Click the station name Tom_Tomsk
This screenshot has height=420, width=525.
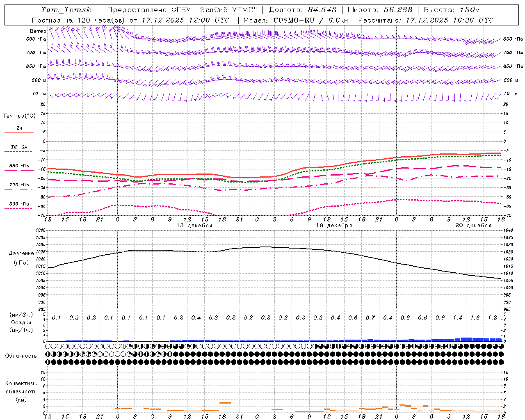[66, 10]
